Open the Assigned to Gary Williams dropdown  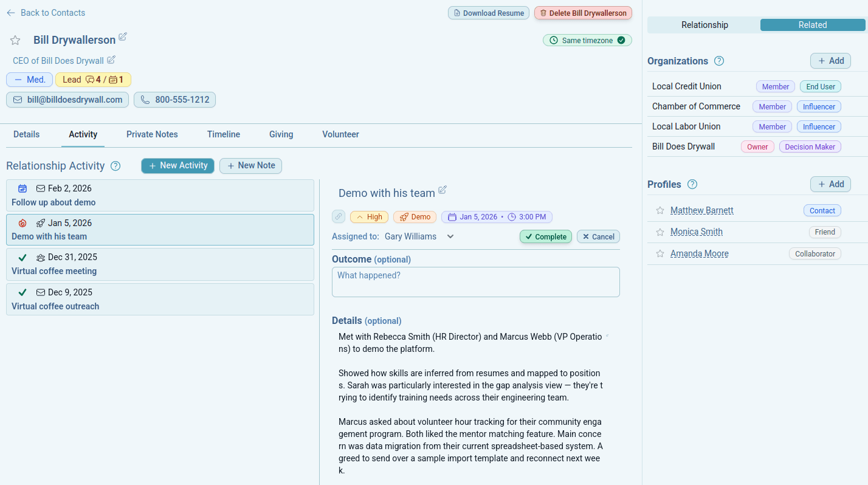450,236
